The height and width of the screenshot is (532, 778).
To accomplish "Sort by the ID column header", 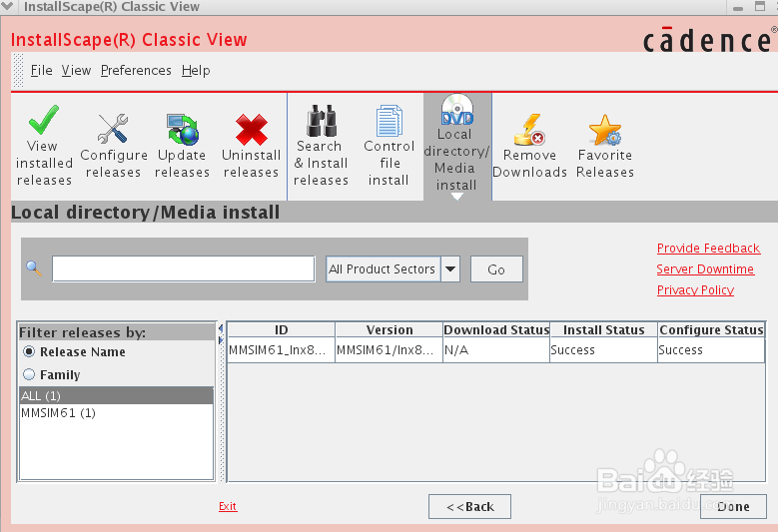I will click(282, 329).
